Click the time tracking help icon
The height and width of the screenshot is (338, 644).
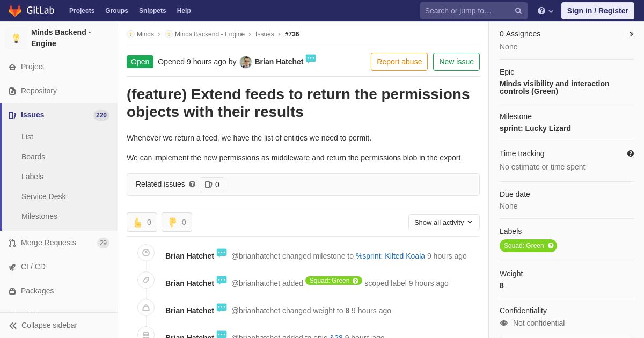[x=631, y=153]
